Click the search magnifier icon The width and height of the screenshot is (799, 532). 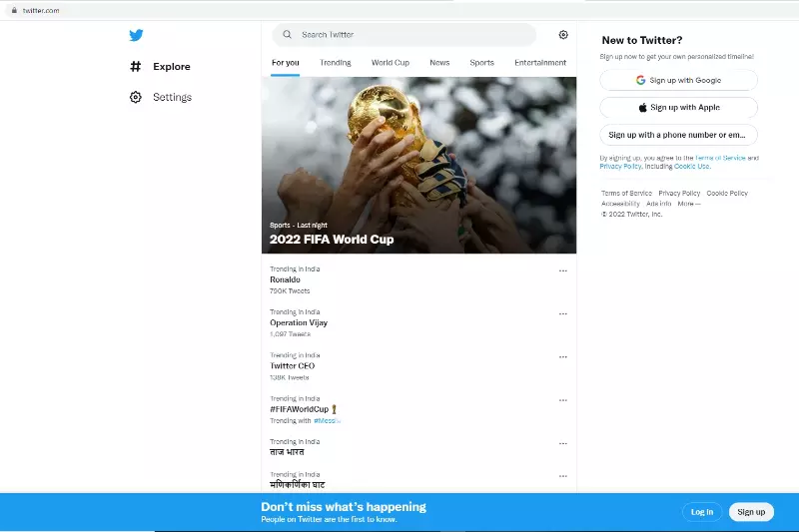(x=288, y=35)
